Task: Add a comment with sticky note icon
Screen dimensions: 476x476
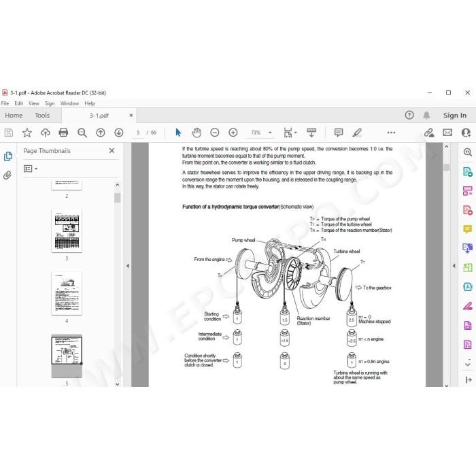Action: pyautogui.click(x=339, y=133)
